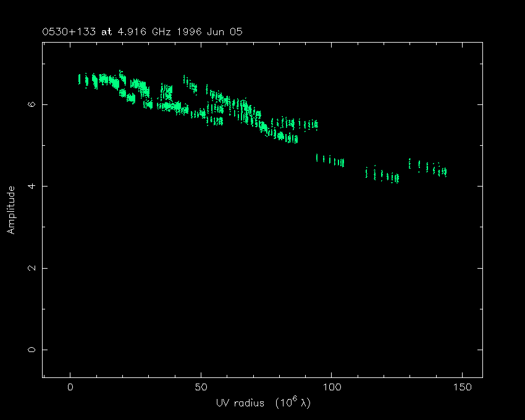525x420 pixels.
Task: Click the y-axis tick label "2"
Action: pos(30,268)
